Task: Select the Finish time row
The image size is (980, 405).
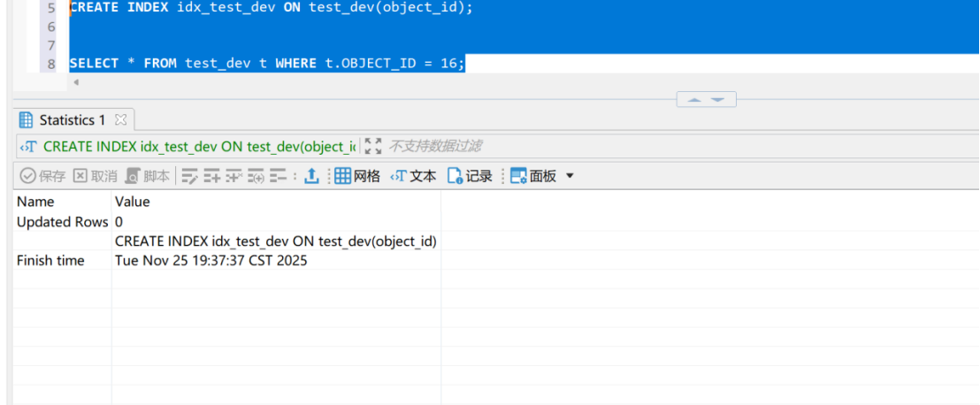Action: pos(51,261)
